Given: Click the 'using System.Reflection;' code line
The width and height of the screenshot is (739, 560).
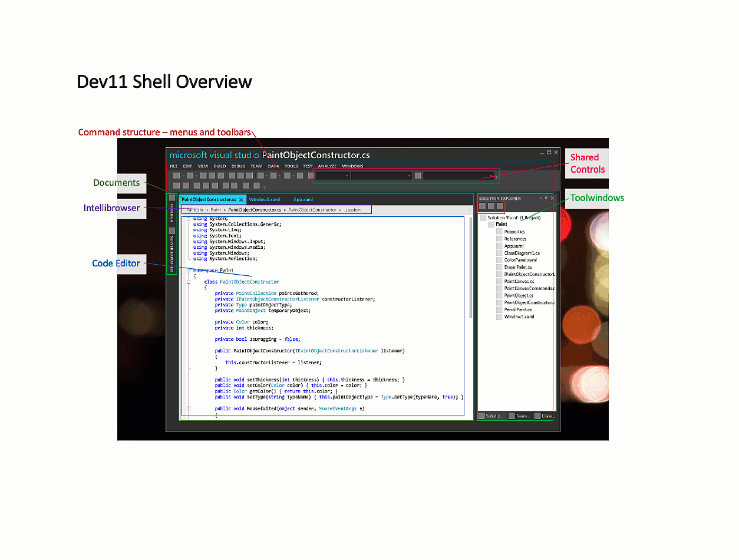Looking at the screenshot, I should click(225, 259).
